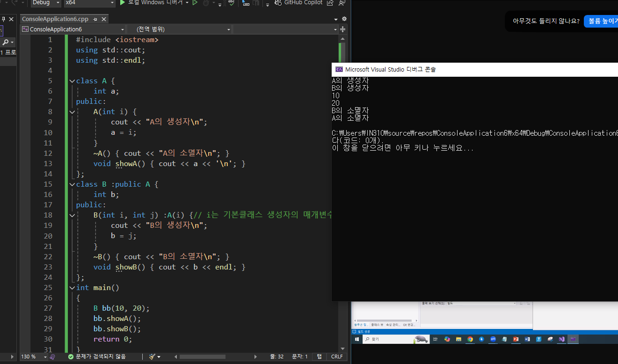
Task: Start debugging with the green play arrow
Action: [x=122, y=3]
